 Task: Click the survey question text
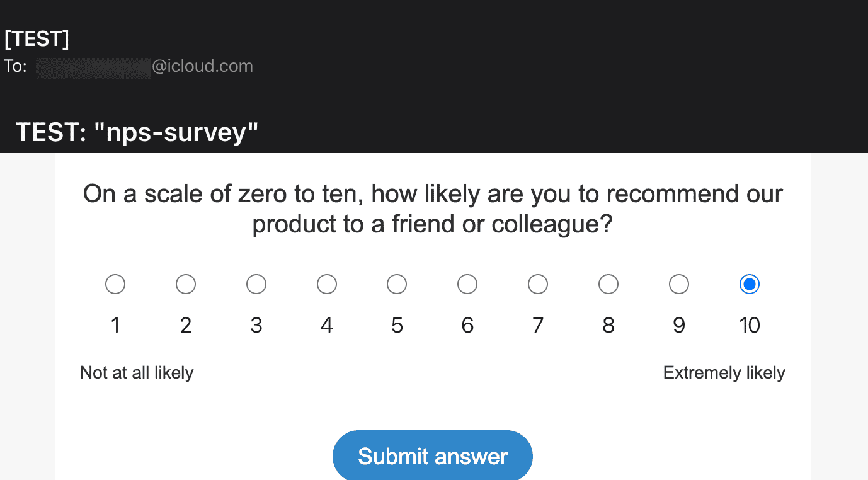[x=433, y=209]
